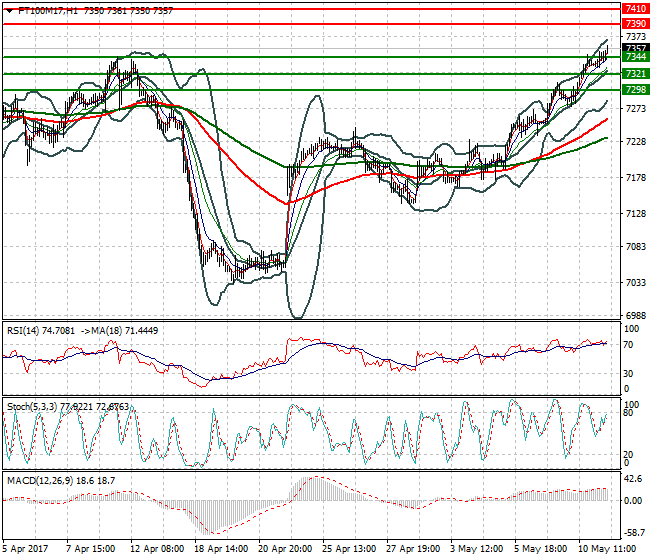Click the 7 Apr 15:00 time label
This screenshot has width=660, height=560.
(90, 549)
